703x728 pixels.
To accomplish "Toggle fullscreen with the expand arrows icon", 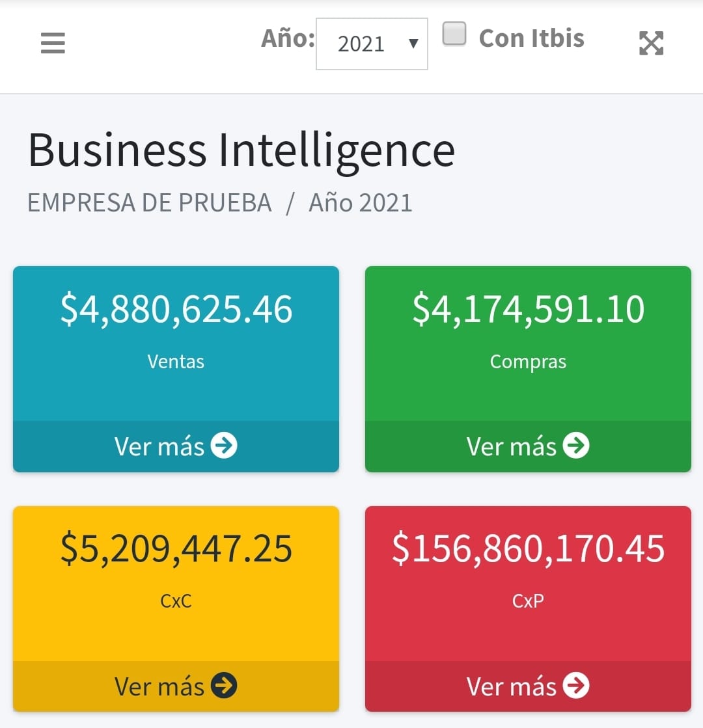I will pyautogui.click(x=651, y=43).
